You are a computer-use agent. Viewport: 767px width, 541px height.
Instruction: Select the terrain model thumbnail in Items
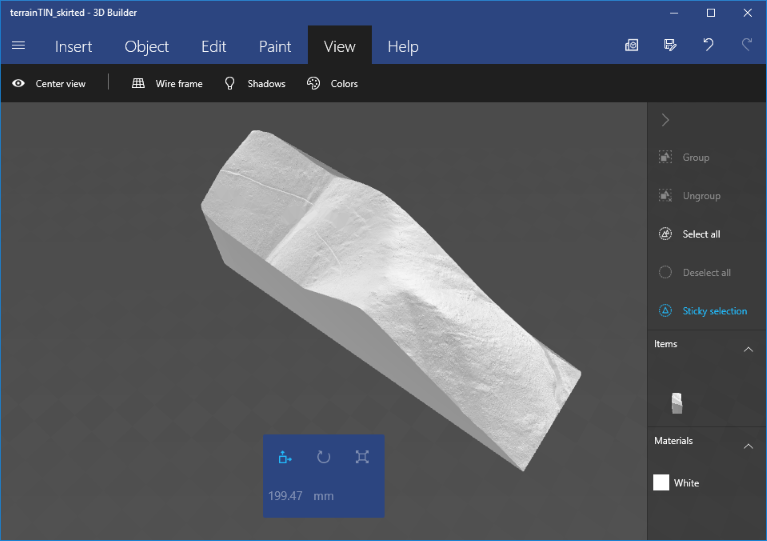(677, 402)
